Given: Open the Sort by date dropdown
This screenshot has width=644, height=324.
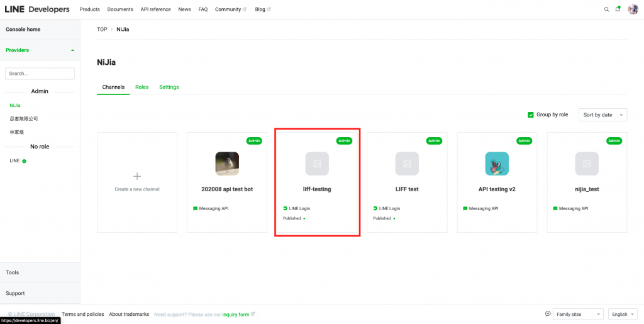Looking at the screenshot, I should tap(603, 115).
